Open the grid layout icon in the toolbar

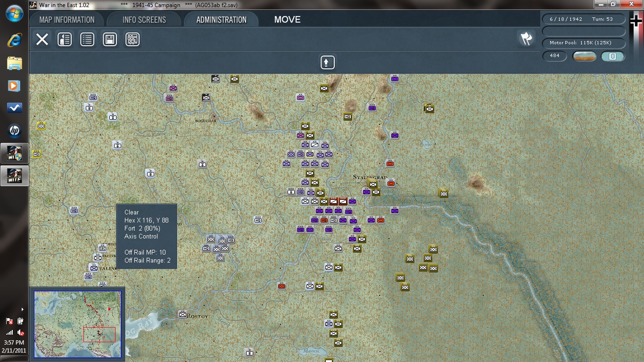(132, 39)
